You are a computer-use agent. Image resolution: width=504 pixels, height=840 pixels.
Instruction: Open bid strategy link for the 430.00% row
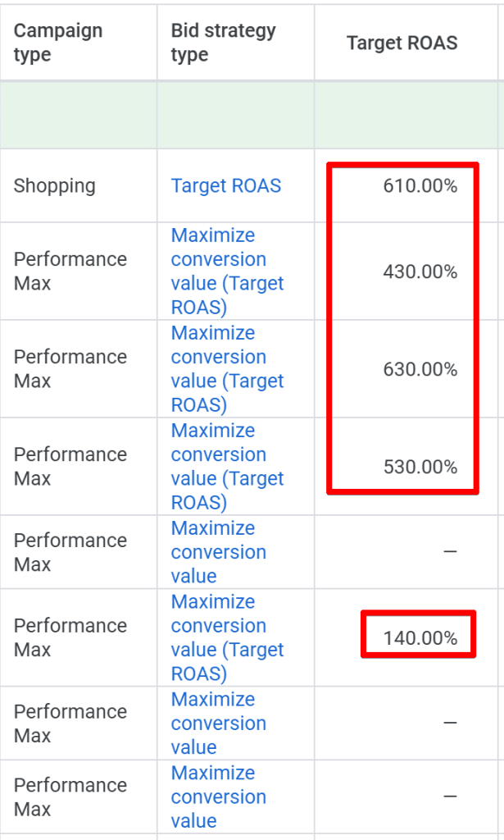tap(227, 272)
